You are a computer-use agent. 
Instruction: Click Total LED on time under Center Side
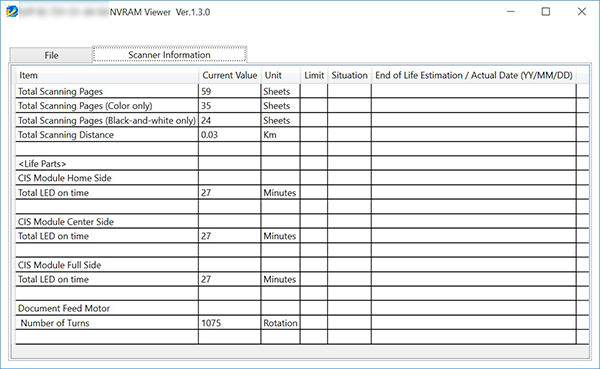[x=53, y=236]
